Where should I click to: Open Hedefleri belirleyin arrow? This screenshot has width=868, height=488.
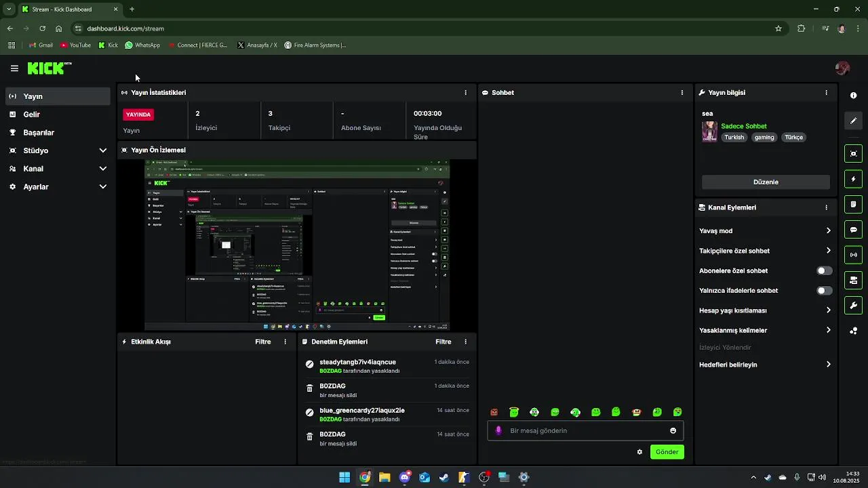pyautogui.click(x=828, y=365)
